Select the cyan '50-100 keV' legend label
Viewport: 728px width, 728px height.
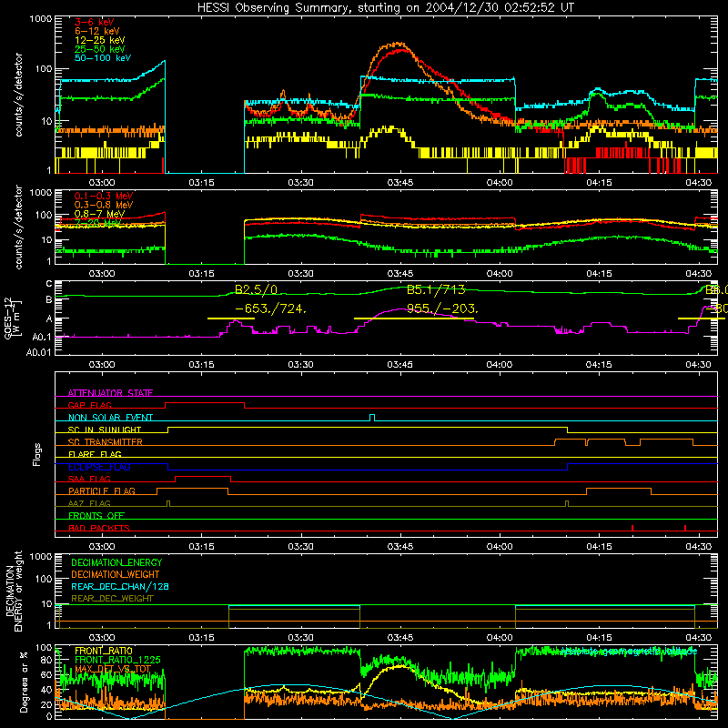pos(103,58)
